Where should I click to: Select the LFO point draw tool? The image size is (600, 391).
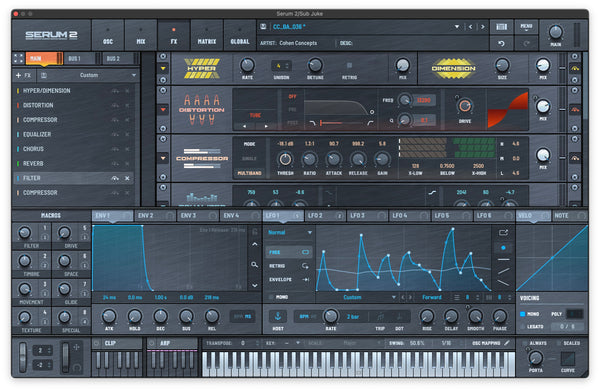point(503,248)
